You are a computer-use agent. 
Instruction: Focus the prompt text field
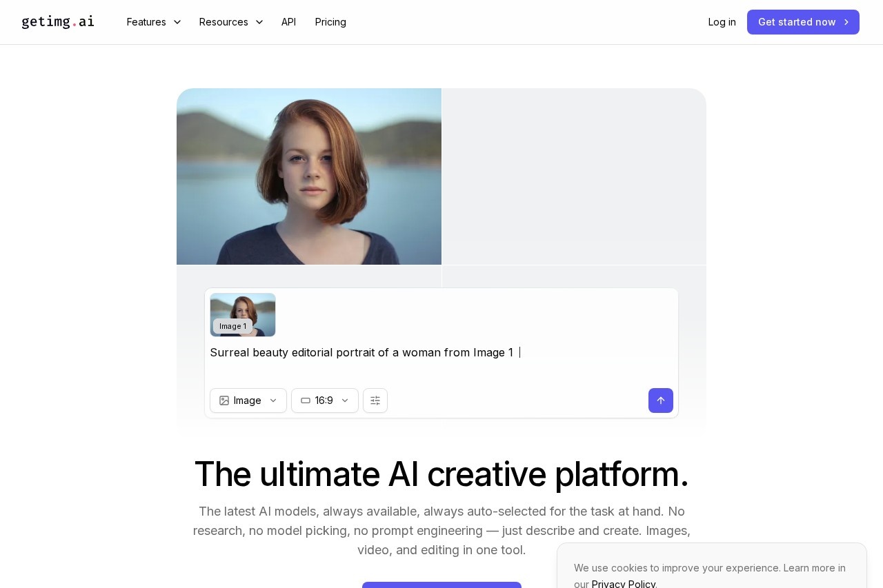click(441, 361)
